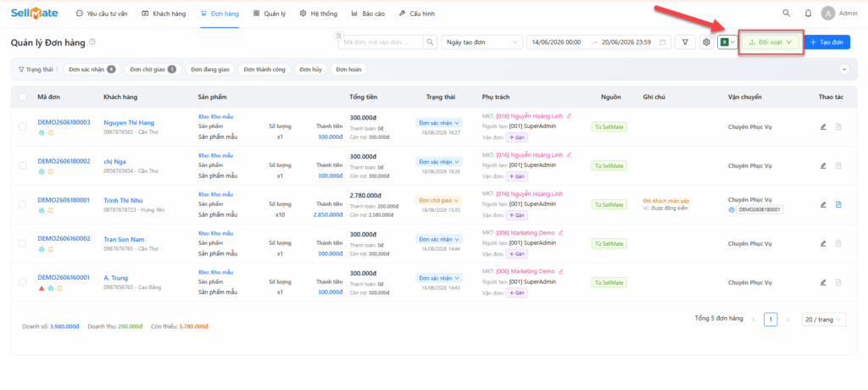This screenshot has height=390, width=868.
Task: Open the advanced filter funnel button
Action: tap(685, 42)
